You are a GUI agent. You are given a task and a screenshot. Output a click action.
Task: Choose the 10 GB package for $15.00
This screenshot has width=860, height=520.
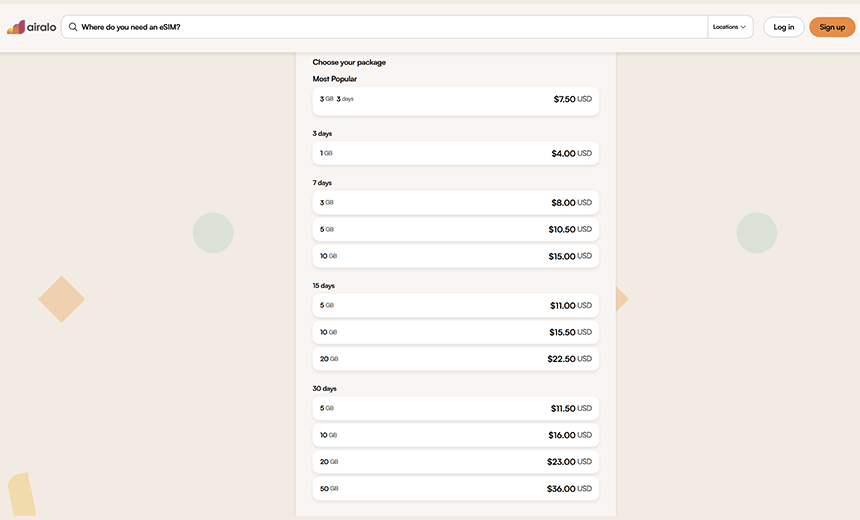(x=456, y=256)
